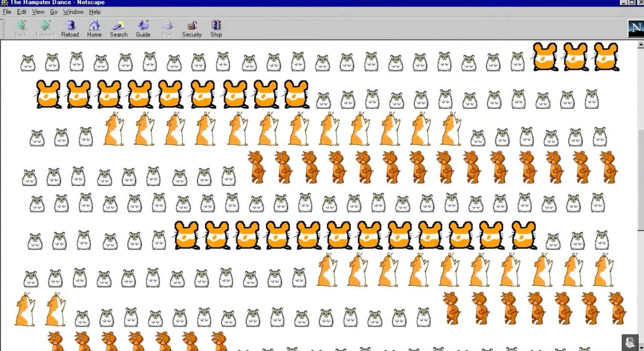Open the Go menu
644x351 pixels.
[54, 12]
